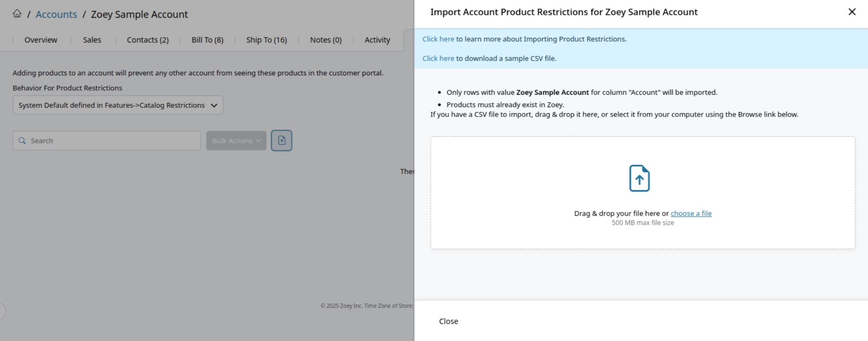Click here to learn about Importing Product Restrictions
868x341 pixels.
tap(438, 39)
